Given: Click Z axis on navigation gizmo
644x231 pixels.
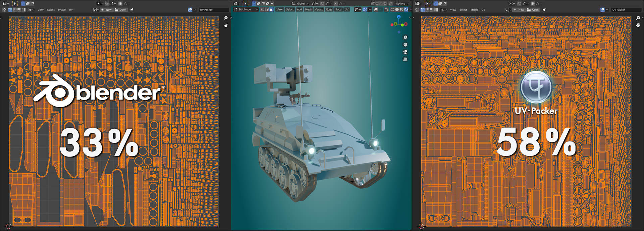Looking at the screenshot, I should [x=399, y=17].
